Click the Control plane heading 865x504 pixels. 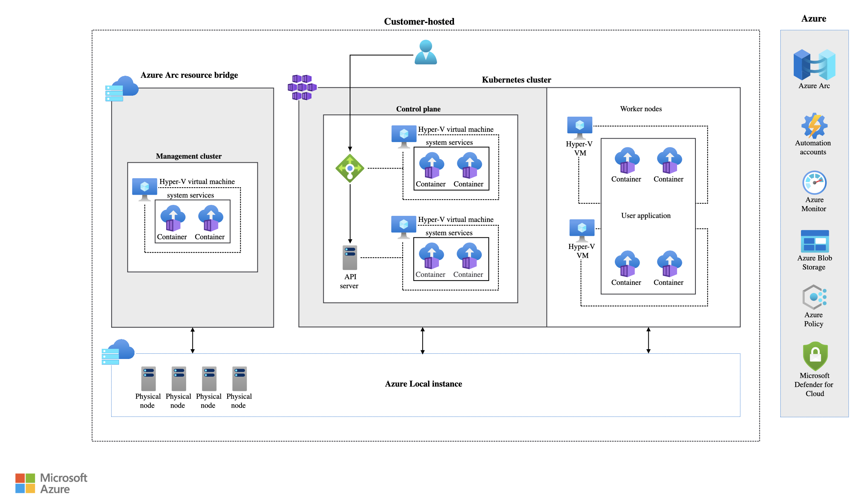[418, 109]
